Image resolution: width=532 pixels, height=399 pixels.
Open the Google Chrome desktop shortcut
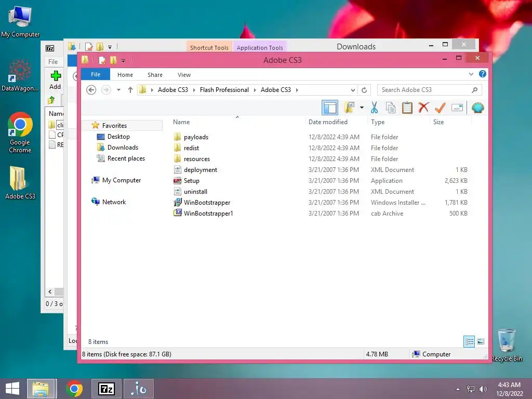coord(20,132)
